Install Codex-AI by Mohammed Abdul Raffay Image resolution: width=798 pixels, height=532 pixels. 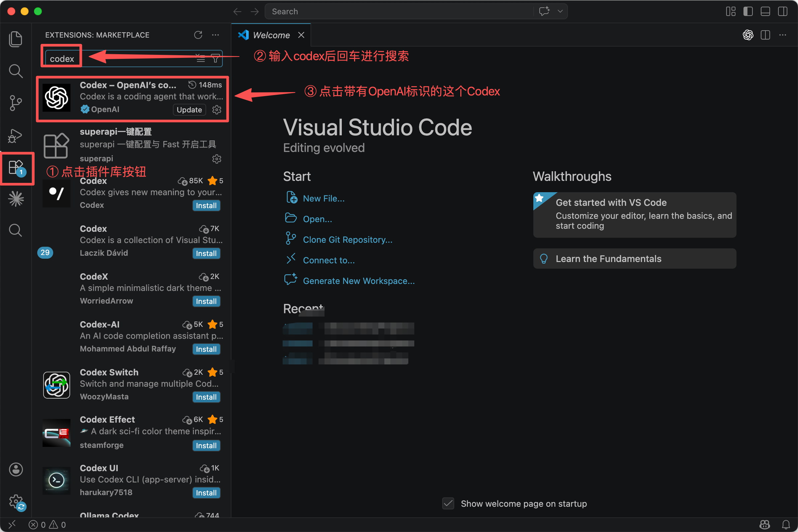[x=206, y=349]
